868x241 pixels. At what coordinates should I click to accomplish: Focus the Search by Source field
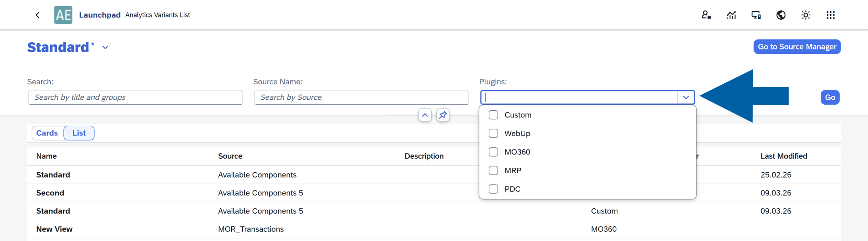(x=362, y=97)
